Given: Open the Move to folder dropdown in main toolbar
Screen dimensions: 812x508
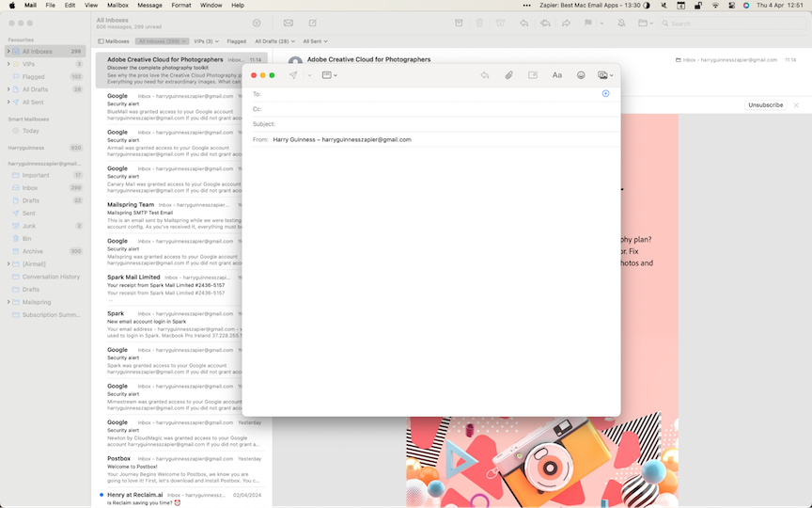Looking at the screenshot, I should (x=646, y=23).
